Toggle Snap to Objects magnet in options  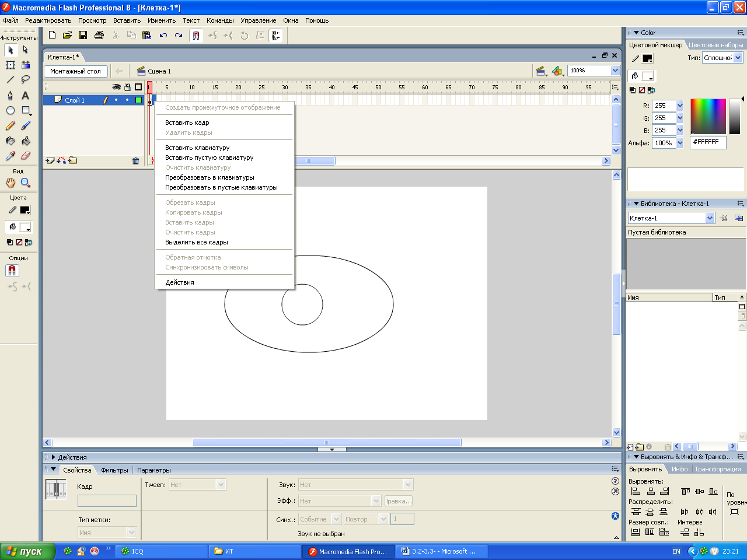pyautogui.click(x=12, y=271)
